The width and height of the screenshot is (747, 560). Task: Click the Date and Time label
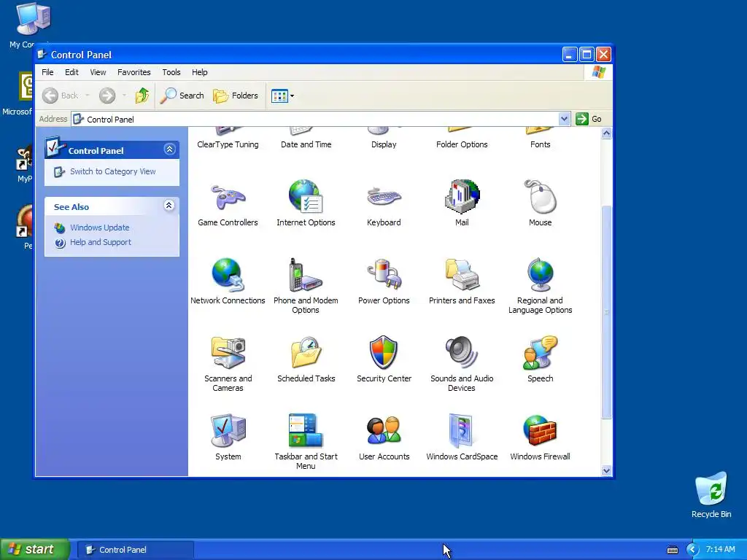[306, 144]
